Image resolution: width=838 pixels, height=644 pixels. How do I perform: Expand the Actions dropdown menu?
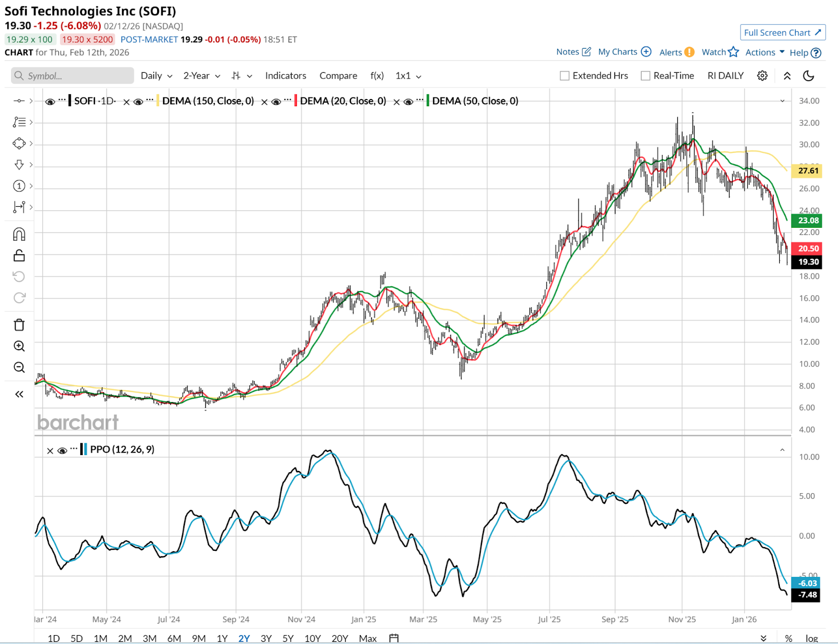(x=765, y=52)
